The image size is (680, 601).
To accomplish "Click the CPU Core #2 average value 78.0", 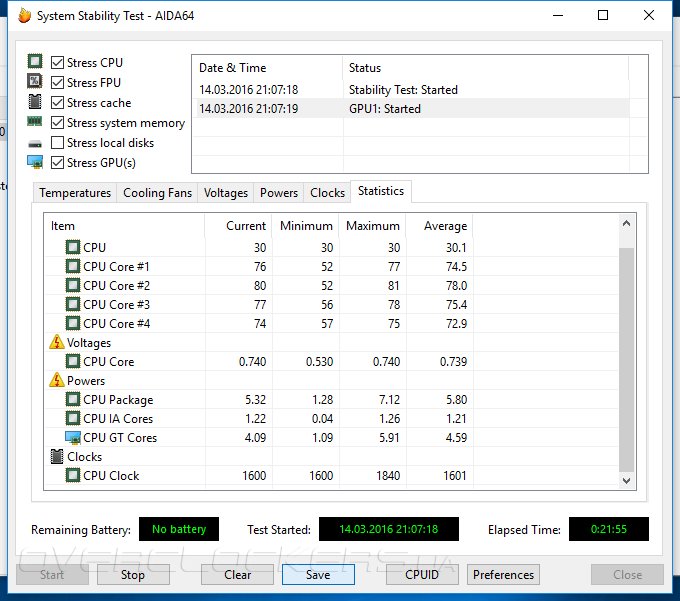I will pyautogui.click(x=456, y=286).
